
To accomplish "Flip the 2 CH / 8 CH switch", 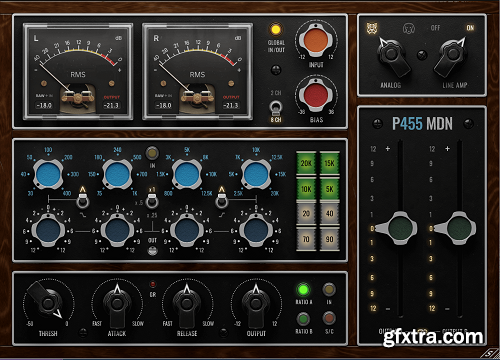I will click(x=276, y=107).
